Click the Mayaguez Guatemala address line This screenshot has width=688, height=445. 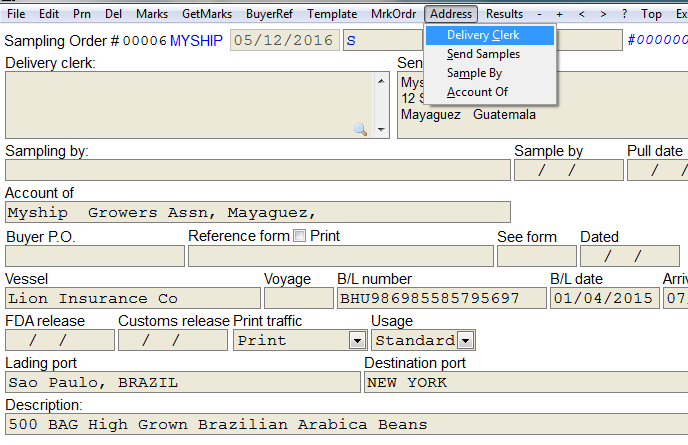point(468,115)
